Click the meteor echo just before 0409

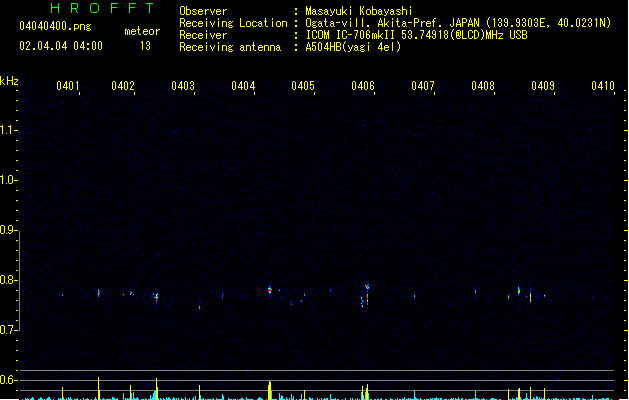(x=530, y=296)
